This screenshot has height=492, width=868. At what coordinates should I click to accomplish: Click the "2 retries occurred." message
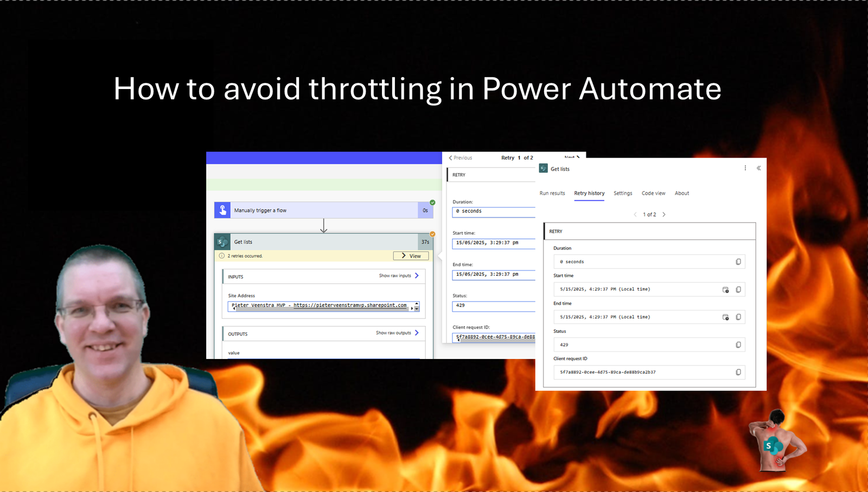point(245,256)
